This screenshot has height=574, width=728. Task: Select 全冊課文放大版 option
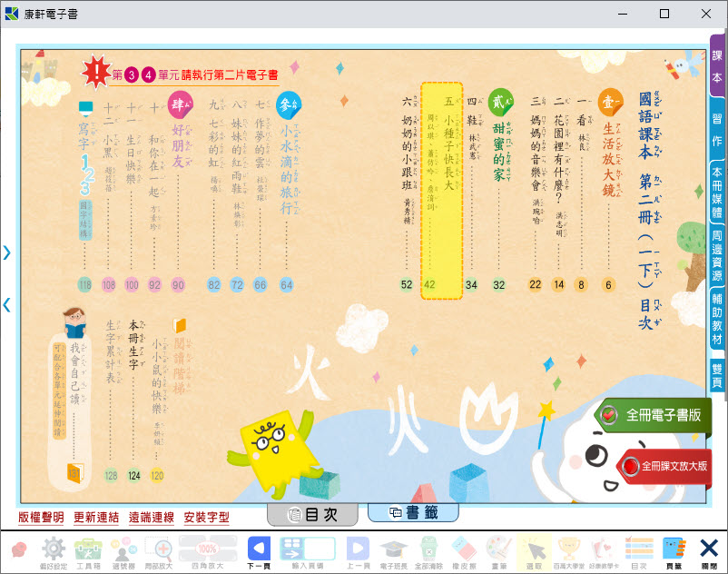(664, 466)
